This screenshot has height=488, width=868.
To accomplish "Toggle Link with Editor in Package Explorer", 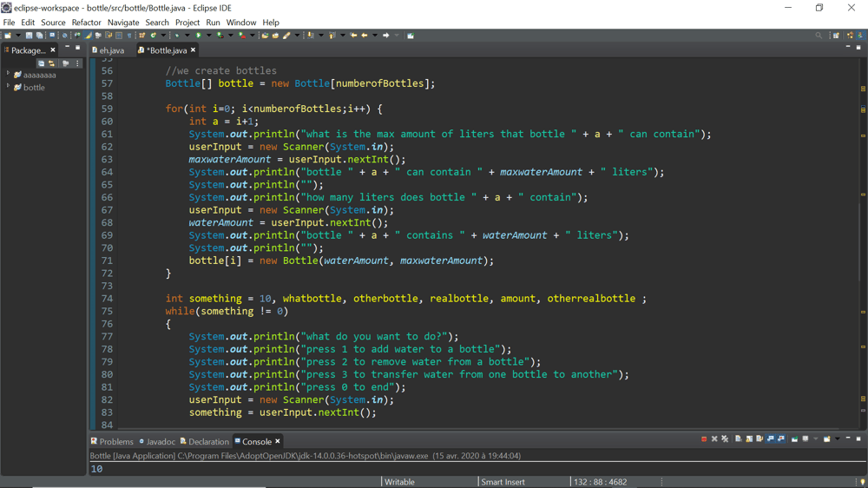I will point(51,63).
